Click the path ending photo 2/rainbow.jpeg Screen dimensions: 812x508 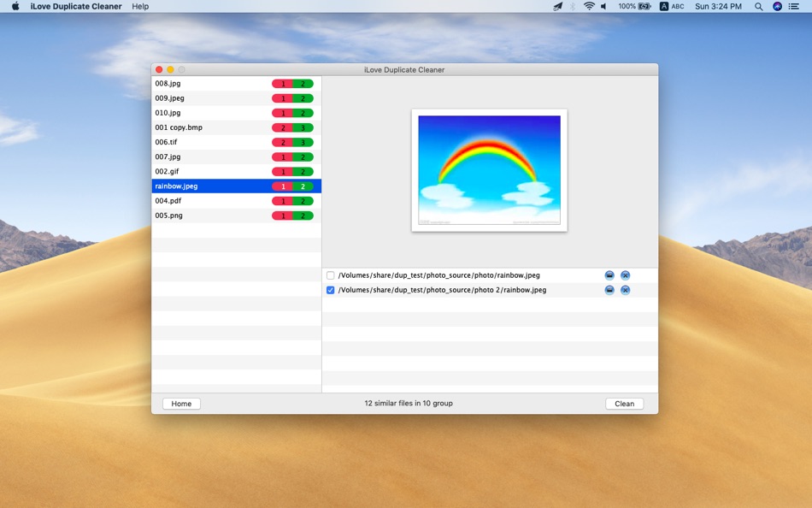pos(442,290)
